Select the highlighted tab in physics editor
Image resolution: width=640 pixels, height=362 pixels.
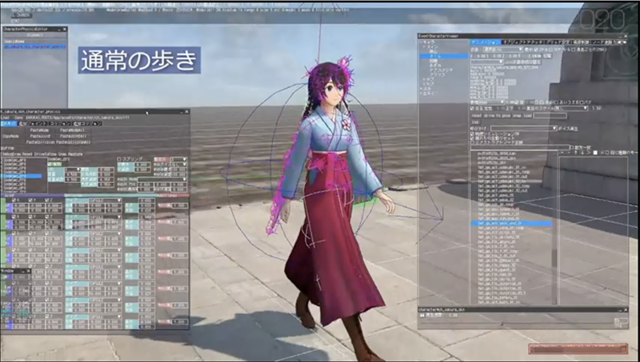point(9,124)
